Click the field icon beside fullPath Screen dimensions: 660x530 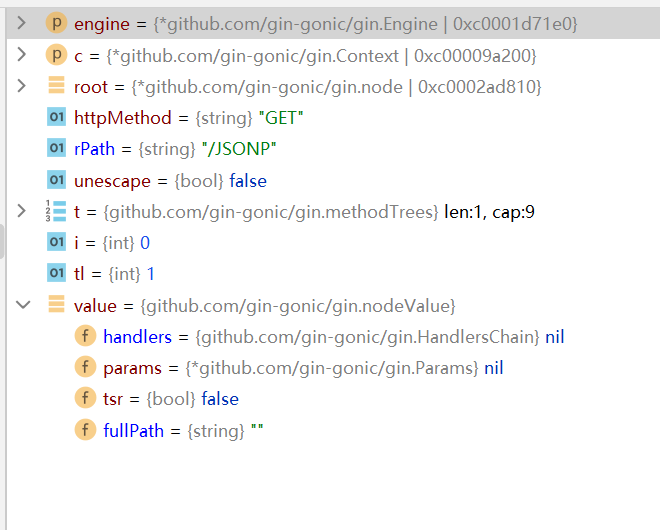(x=85, y=430)
